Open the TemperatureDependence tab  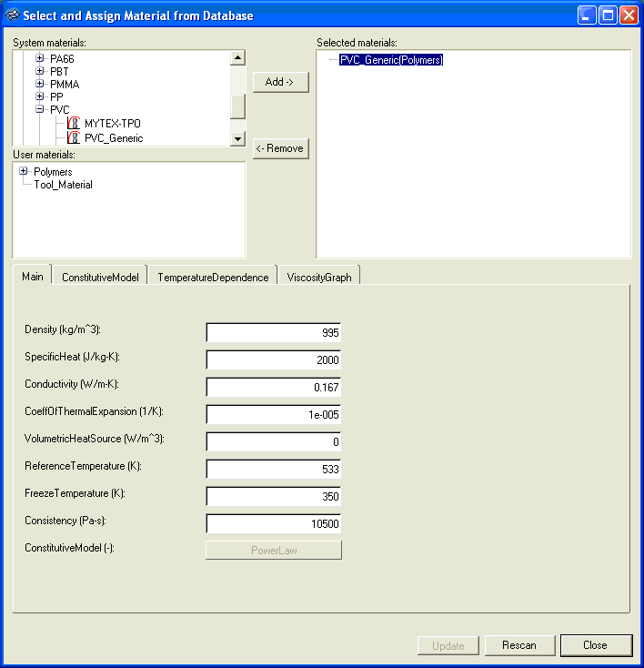213,277
